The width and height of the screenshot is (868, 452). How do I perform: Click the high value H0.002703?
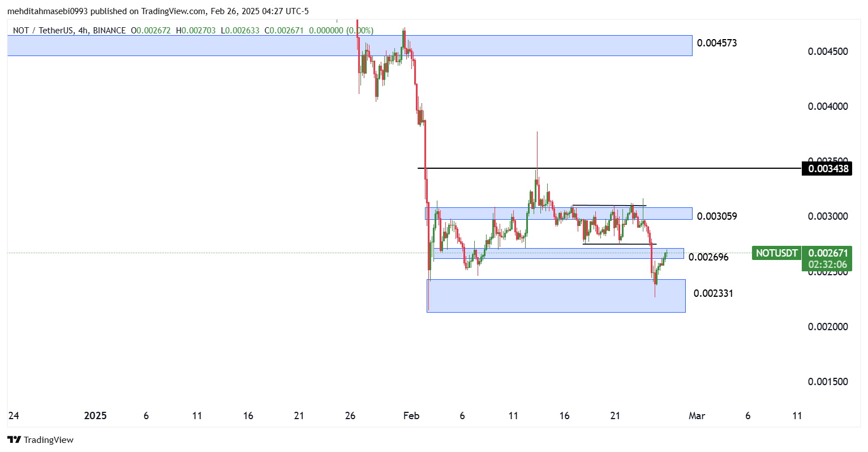[x=196, y=30]
